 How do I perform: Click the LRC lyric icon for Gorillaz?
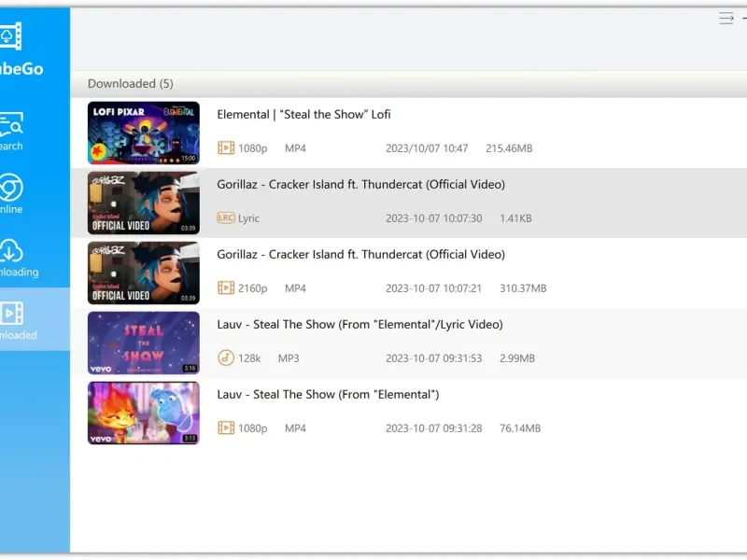(x=226, y=218)
